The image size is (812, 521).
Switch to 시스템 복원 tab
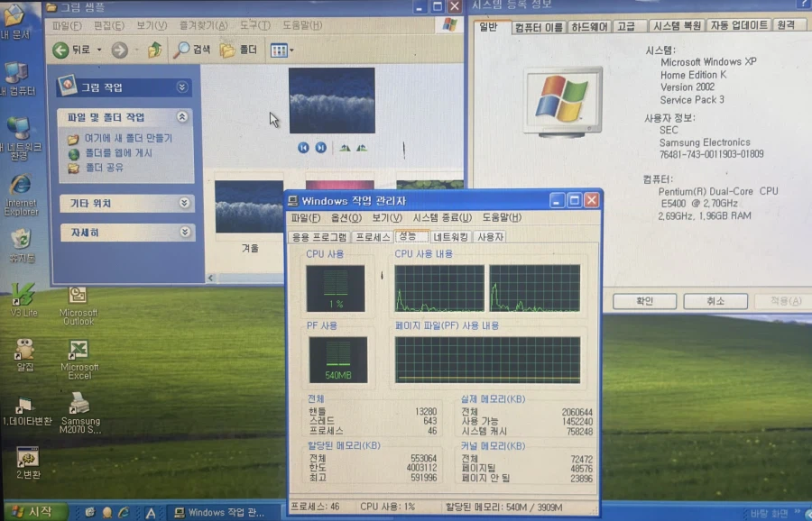tap(677, 26)
